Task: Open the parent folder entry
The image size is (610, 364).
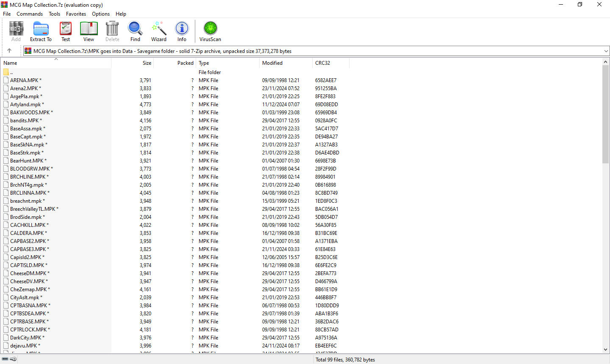Action: [11, 72]
